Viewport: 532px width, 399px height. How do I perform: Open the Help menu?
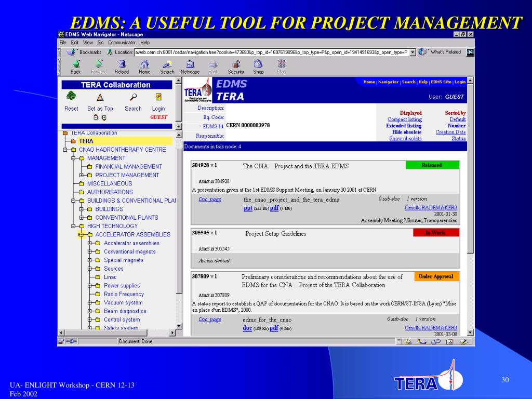pos(145,43)
